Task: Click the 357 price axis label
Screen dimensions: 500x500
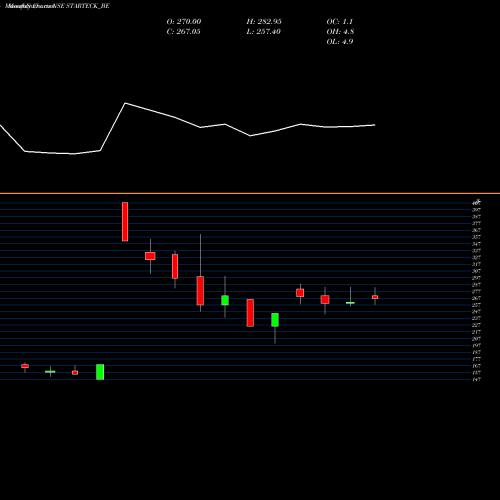Action: pyautogui.click(x=476, y=237)
